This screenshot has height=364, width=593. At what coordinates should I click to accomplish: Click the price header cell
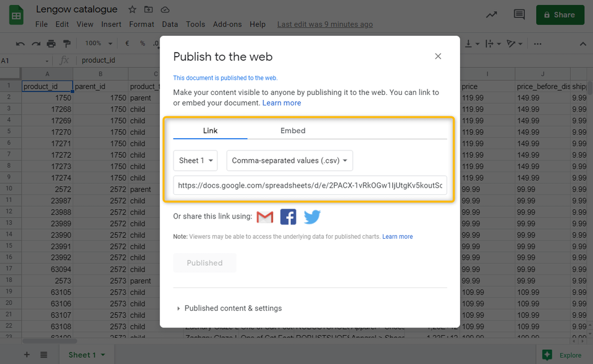pos(487,86)
